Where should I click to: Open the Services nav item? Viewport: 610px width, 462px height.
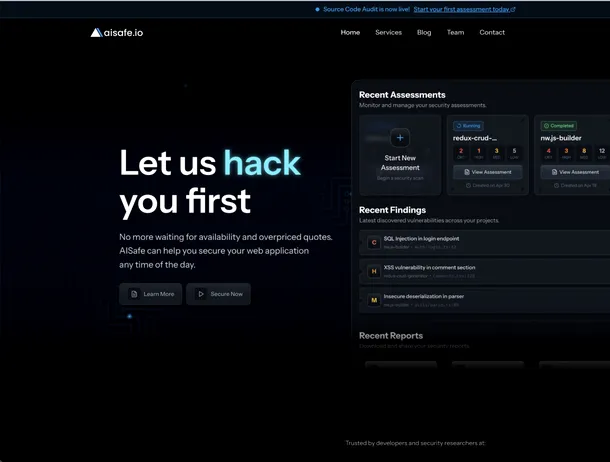click(x=388, y=33)
